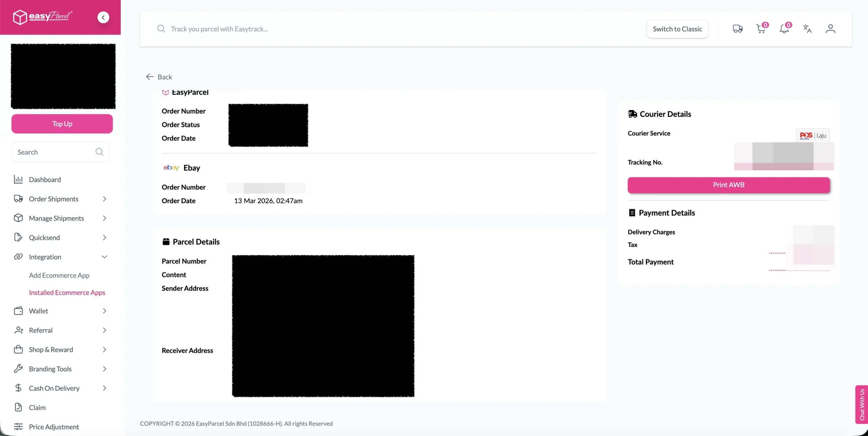The width and height of the screenshot is (868, 436).
Task: Expand the Cash On Delivery chevron
Action: (104, 388)
